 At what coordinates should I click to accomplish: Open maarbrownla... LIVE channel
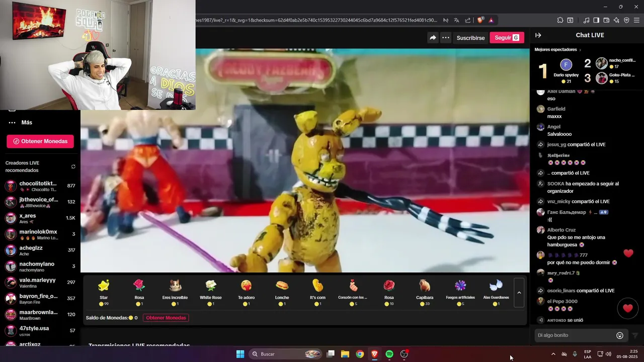(x=40, y=315)
